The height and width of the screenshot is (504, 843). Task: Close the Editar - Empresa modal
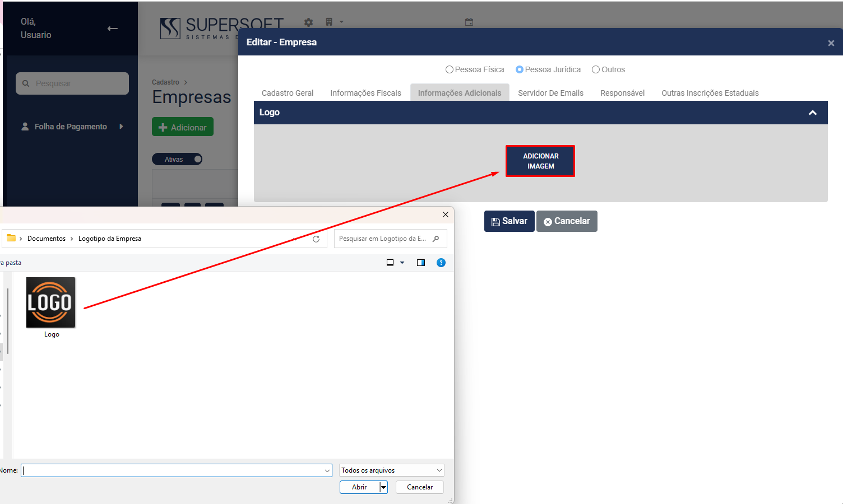click(831, 43)
